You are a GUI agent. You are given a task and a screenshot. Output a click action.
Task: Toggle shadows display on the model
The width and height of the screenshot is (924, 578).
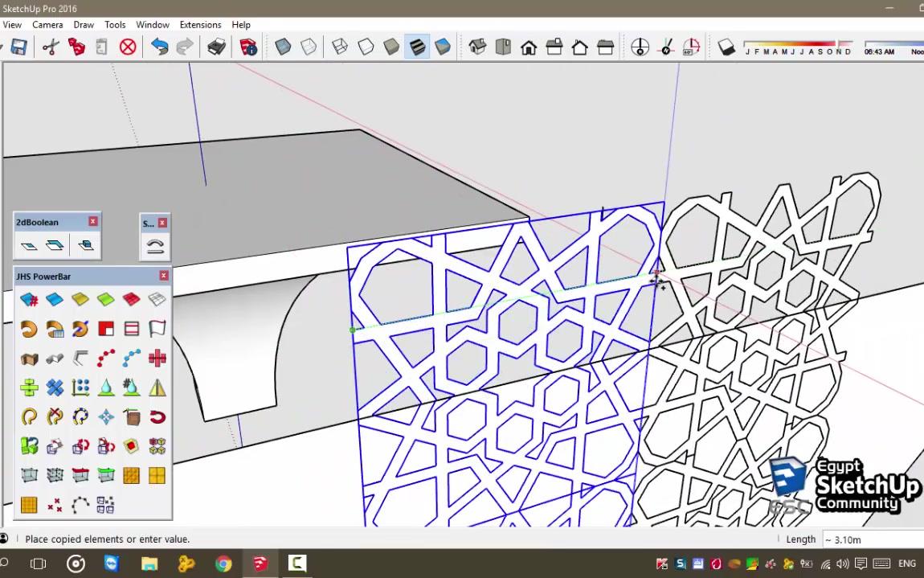(727, 47)
